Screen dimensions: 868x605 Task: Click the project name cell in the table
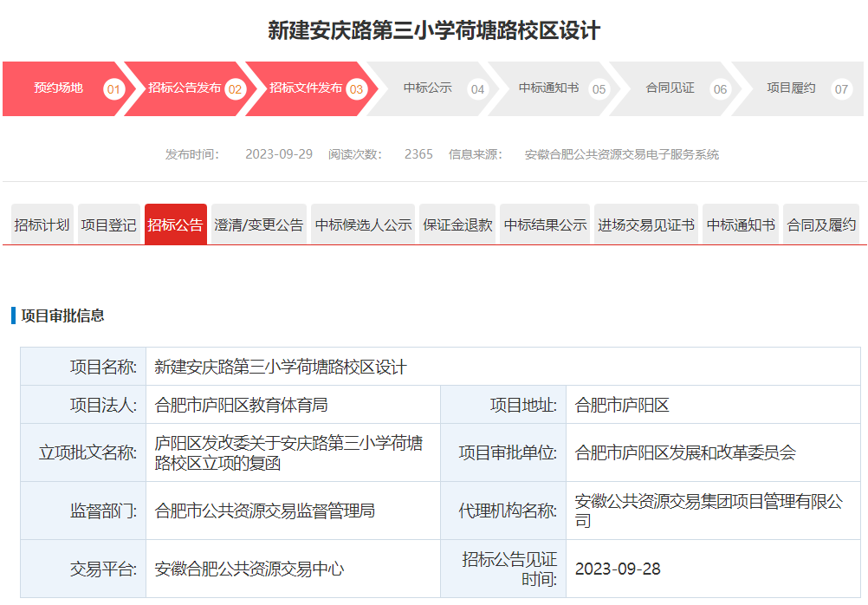(503, 367)
